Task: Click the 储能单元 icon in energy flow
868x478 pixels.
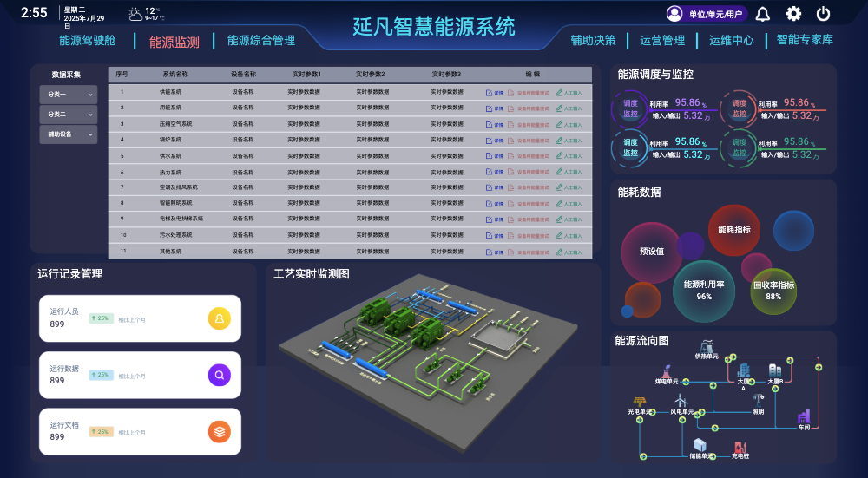Action: (700, 445)
